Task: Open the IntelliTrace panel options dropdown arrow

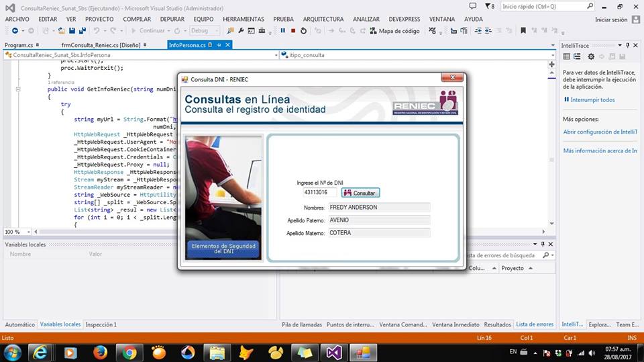Action: tap(620, 45)
